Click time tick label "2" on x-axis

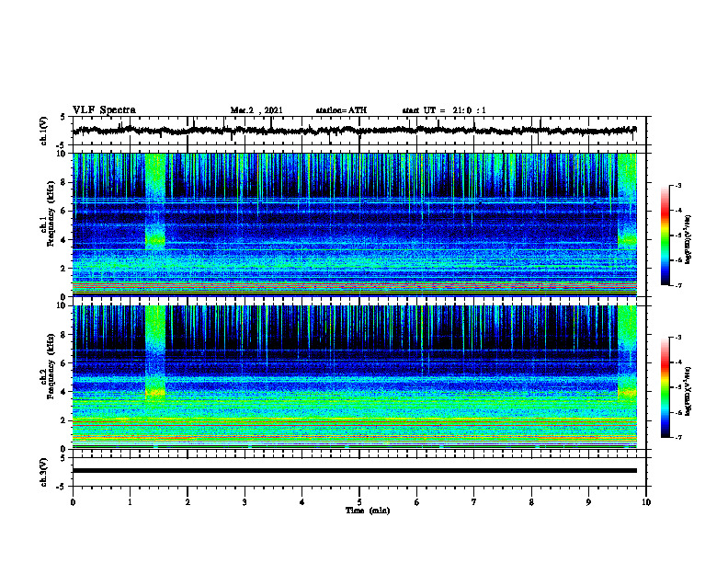(x=188, y=502)
